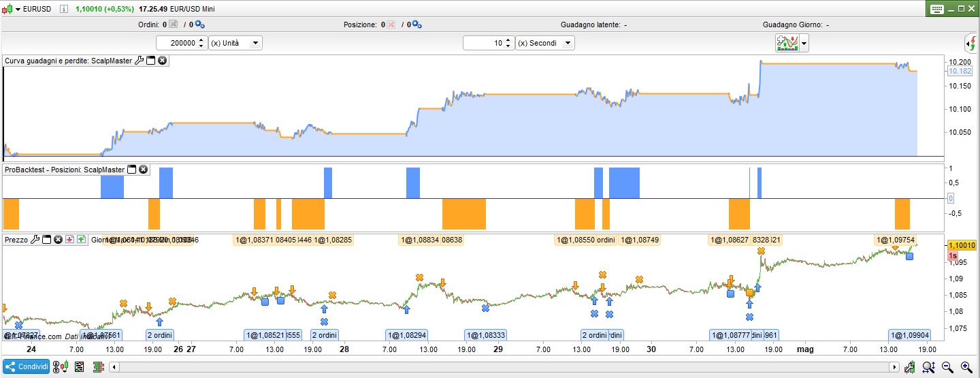Click the EURUSD instrument info icon
Image resolution: width=980 pixels, height=378 pixels.
pyautogui.click(x=64, y=9)
